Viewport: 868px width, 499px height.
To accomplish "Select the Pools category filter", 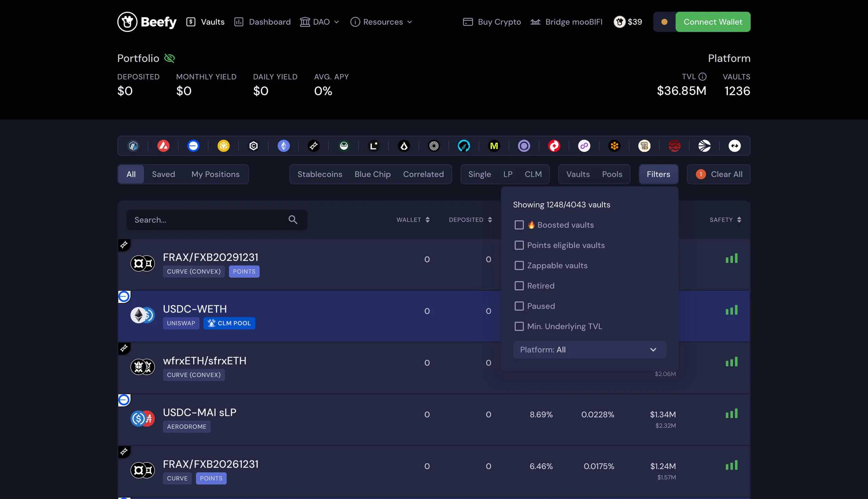I will pos(612,174).
